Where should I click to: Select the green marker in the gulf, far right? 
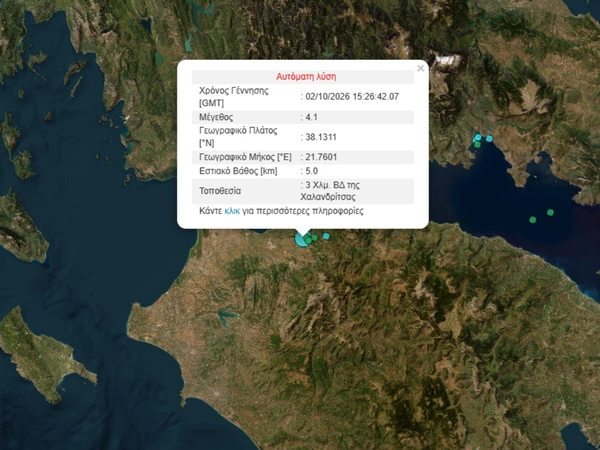tap(550, 212)
